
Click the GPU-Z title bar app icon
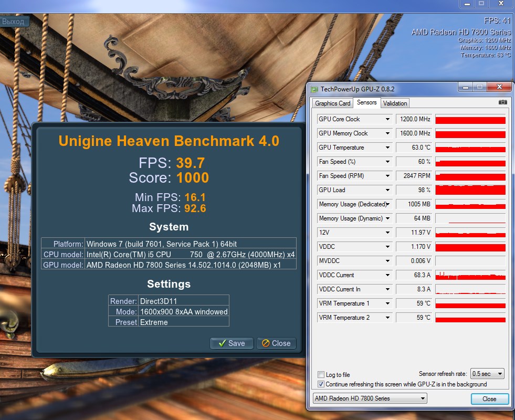pyautogui.click(x=314, y=89)
